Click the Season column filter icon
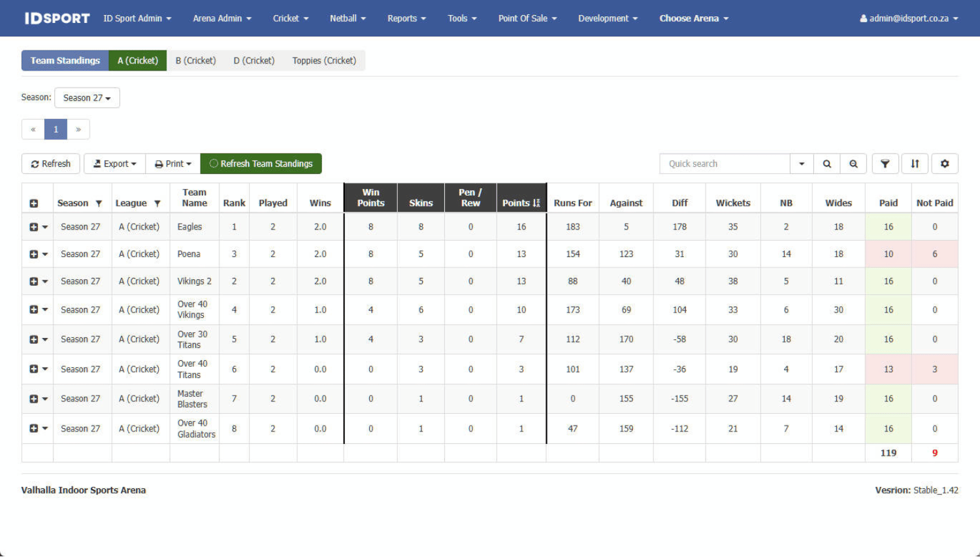The image size is (980, 557). tap(99, 203)
